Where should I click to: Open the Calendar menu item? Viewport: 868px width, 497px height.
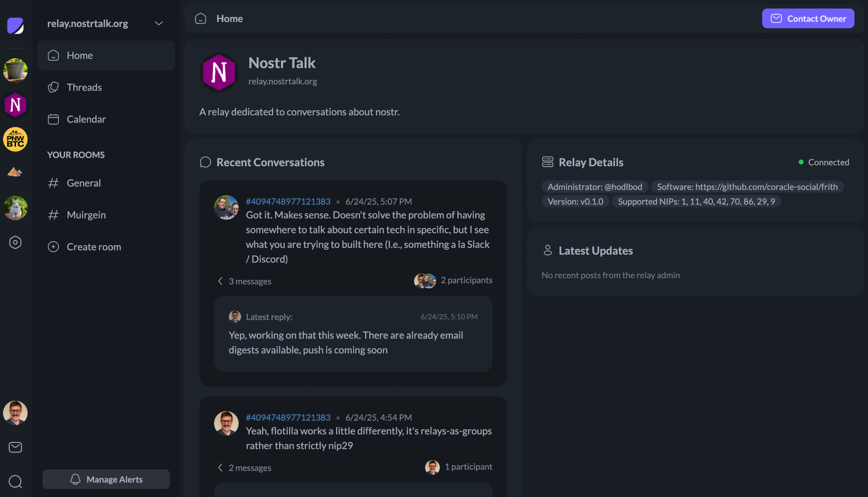pyautogui.click(x=86, y=119)
